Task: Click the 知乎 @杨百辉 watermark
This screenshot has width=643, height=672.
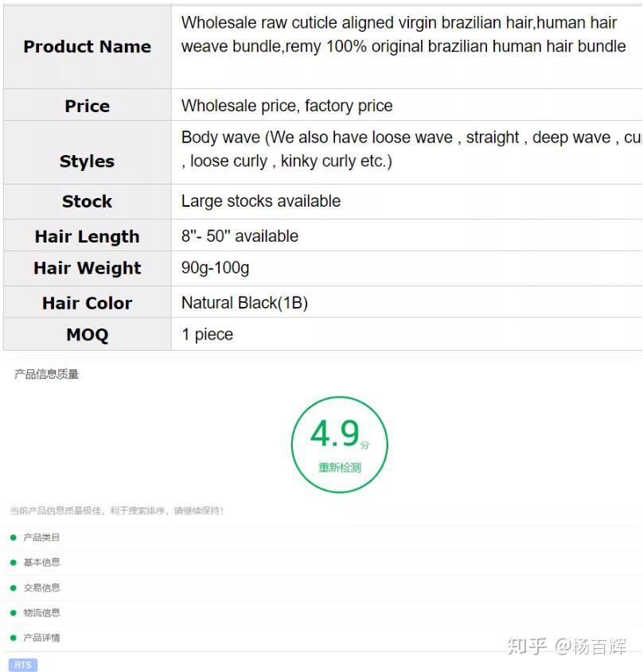Action: (567, 647)
